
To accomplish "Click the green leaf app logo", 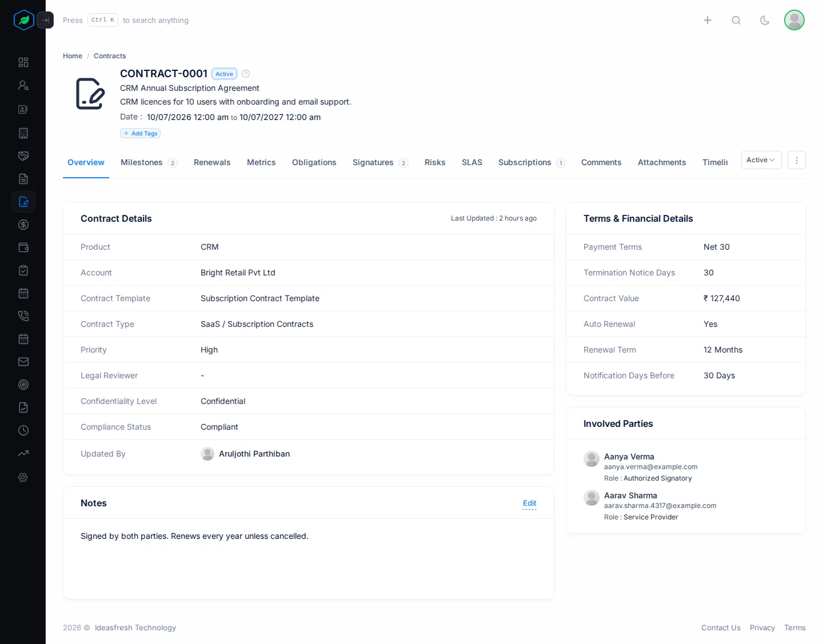I will pos(24,20).
